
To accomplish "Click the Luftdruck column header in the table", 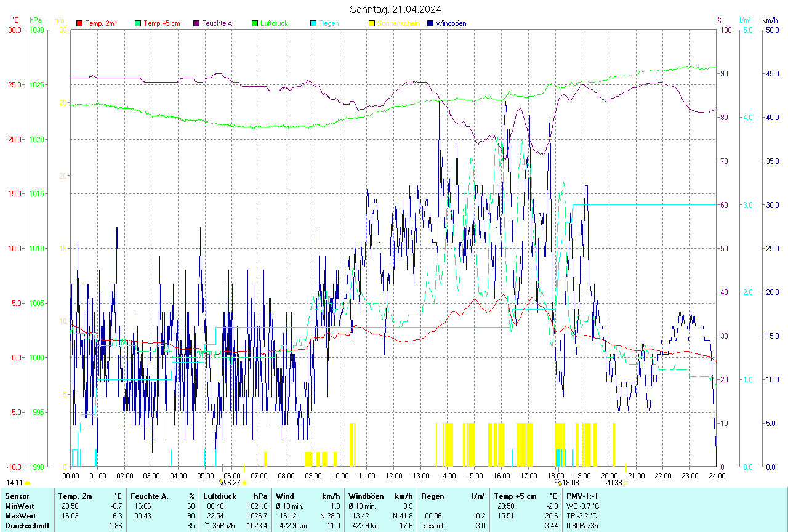I will [219, 496].
